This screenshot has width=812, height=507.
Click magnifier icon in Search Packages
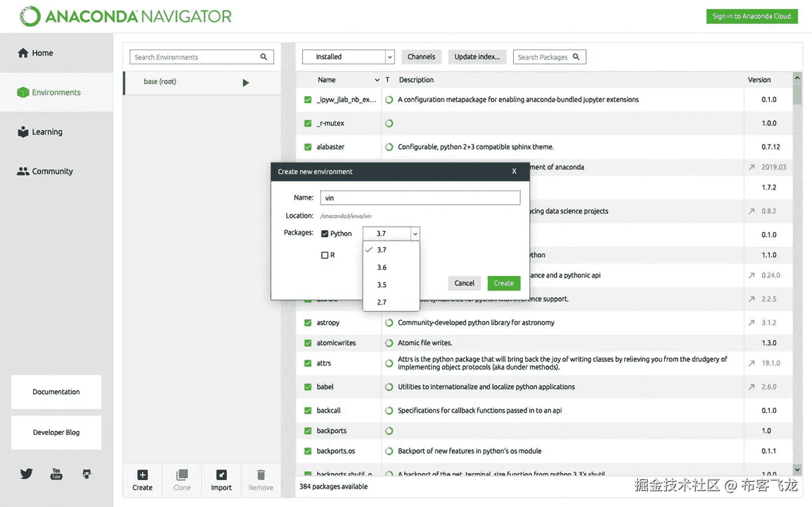pos(576,57)
